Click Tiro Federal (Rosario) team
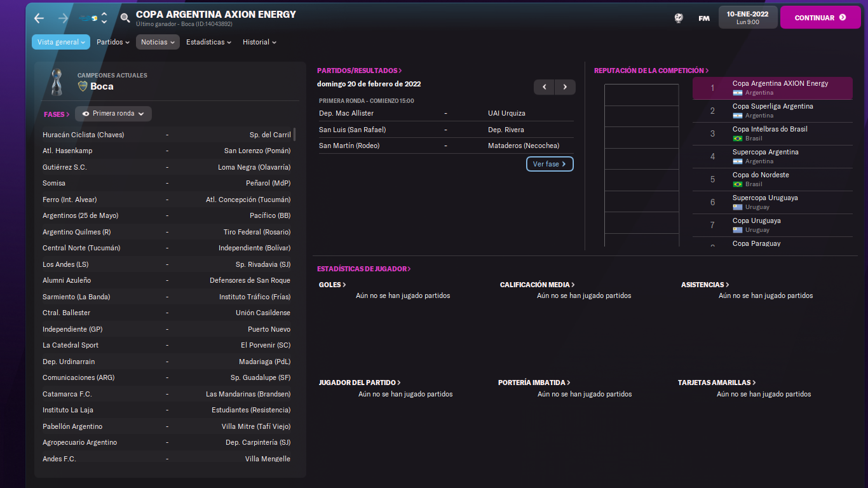Viewport: 868px width, 488px height. 257,232
